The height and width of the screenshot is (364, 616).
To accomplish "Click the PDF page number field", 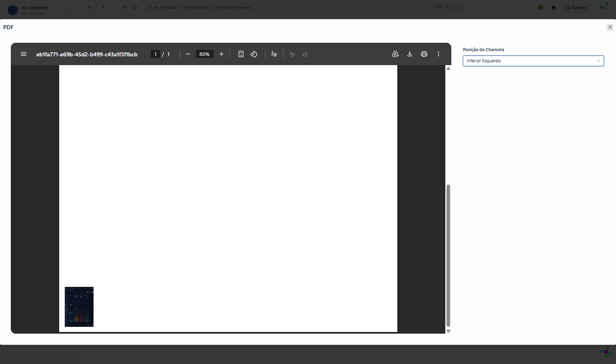I will point(155,54).
